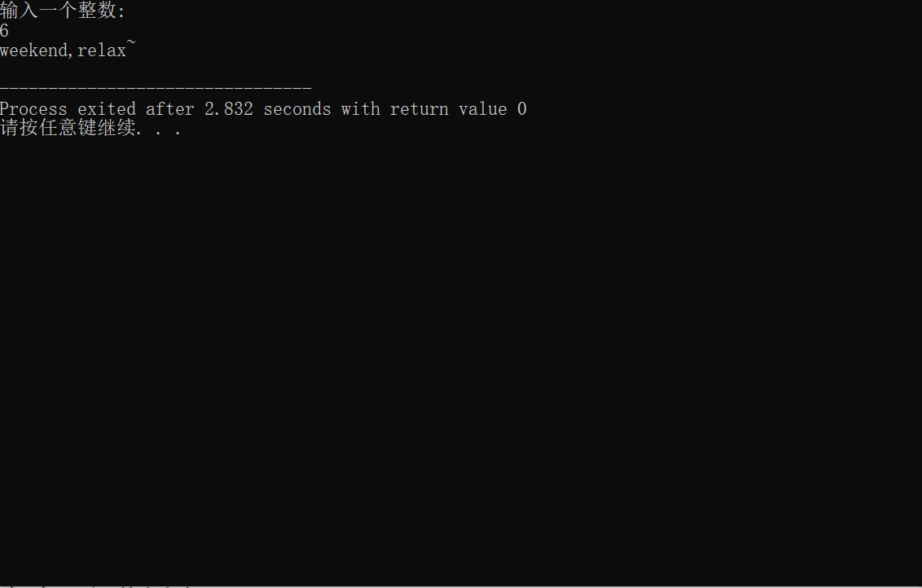Screen dimensions: 922x588
Task: Click the word "value"
Action: [x=483, y=109]
